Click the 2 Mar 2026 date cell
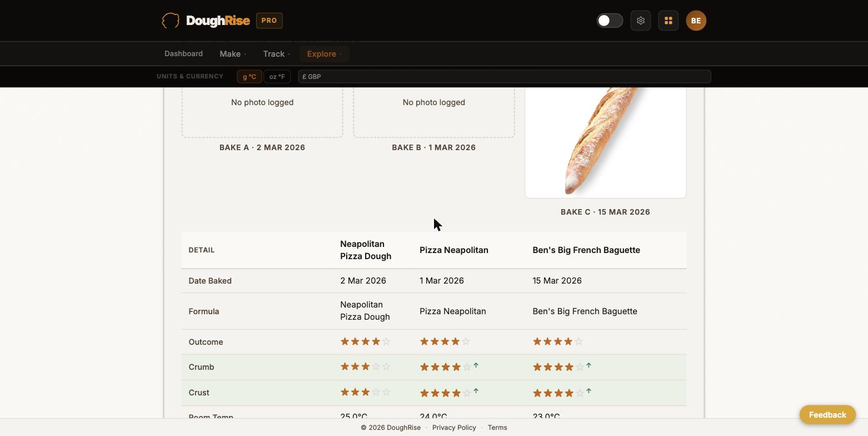Viewport: 868px width, 436px height. (363, 281)
